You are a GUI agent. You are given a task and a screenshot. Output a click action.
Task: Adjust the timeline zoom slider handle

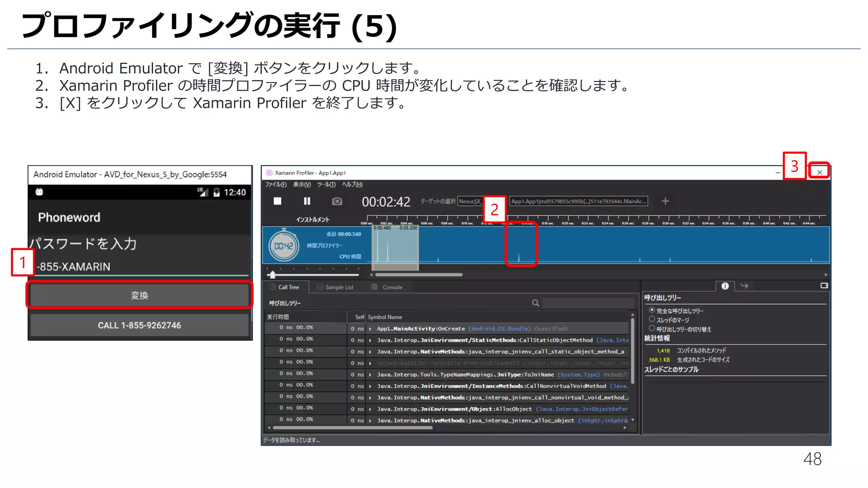pyautogui.click(x=273, y=274)
